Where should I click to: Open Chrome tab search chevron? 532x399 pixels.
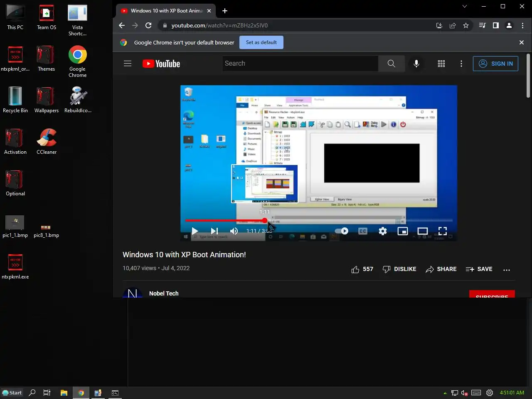pyautogui.click(x=465, y=6)
